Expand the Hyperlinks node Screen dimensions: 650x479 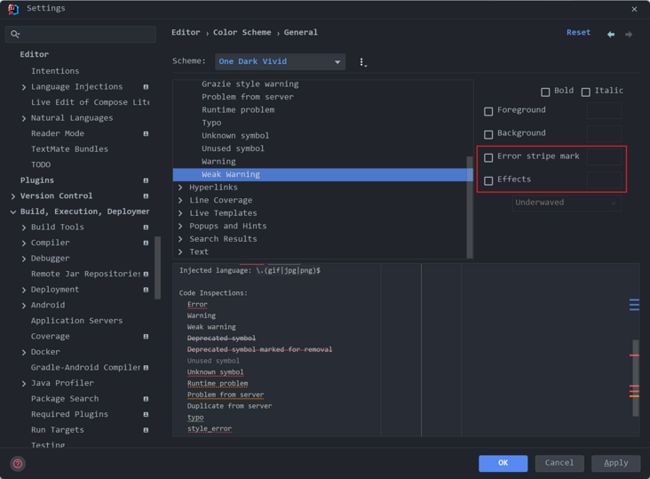coord(180,187)
